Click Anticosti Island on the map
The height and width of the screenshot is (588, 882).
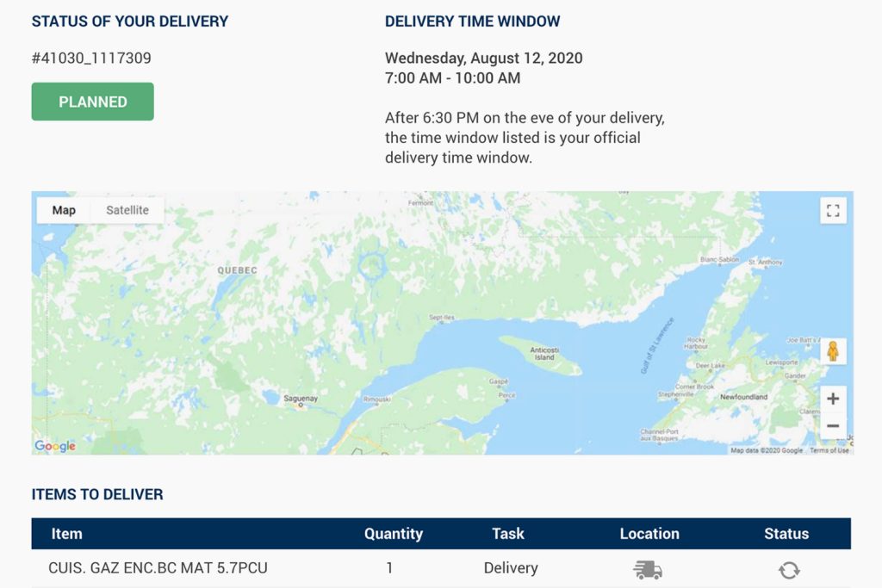(541, 353)
